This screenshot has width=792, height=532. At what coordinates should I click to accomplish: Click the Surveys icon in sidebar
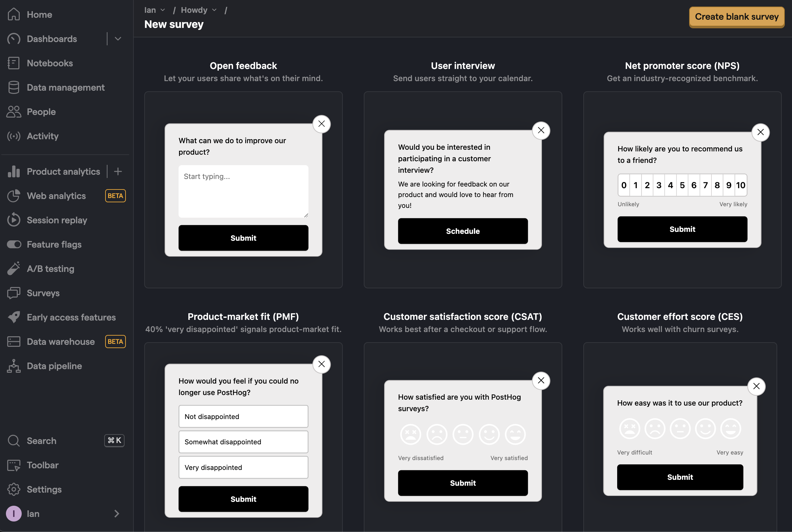[14, 292]
